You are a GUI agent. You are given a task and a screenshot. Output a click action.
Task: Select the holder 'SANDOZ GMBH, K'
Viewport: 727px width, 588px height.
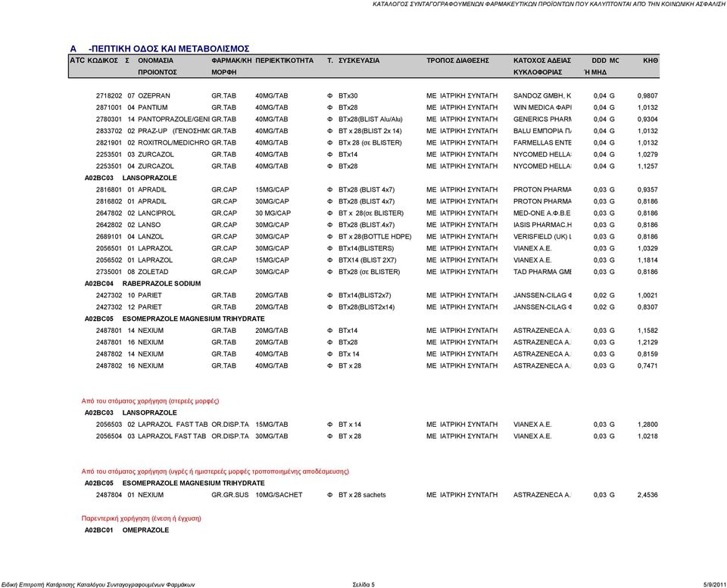tap(542, 96)
